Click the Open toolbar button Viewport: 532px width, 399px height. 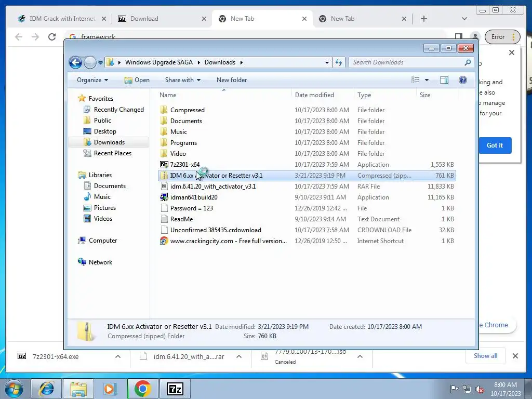[137, 80]
